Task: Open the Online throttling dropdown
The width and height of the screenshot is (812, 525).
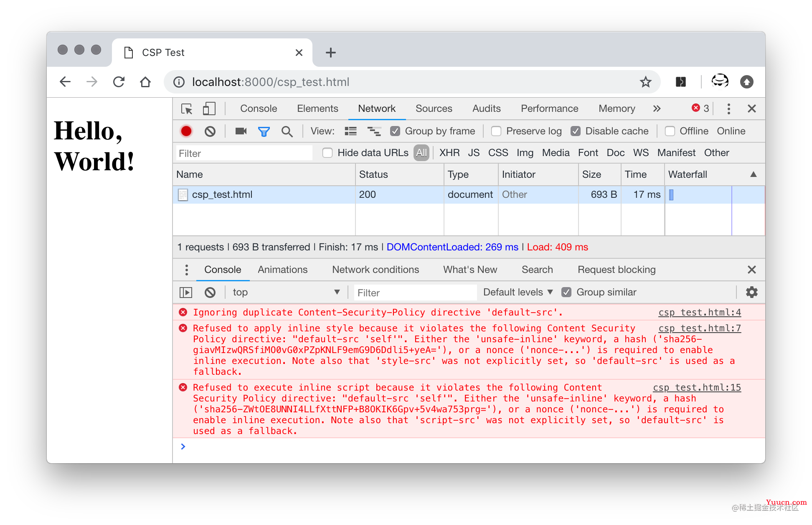Action: 731,131
